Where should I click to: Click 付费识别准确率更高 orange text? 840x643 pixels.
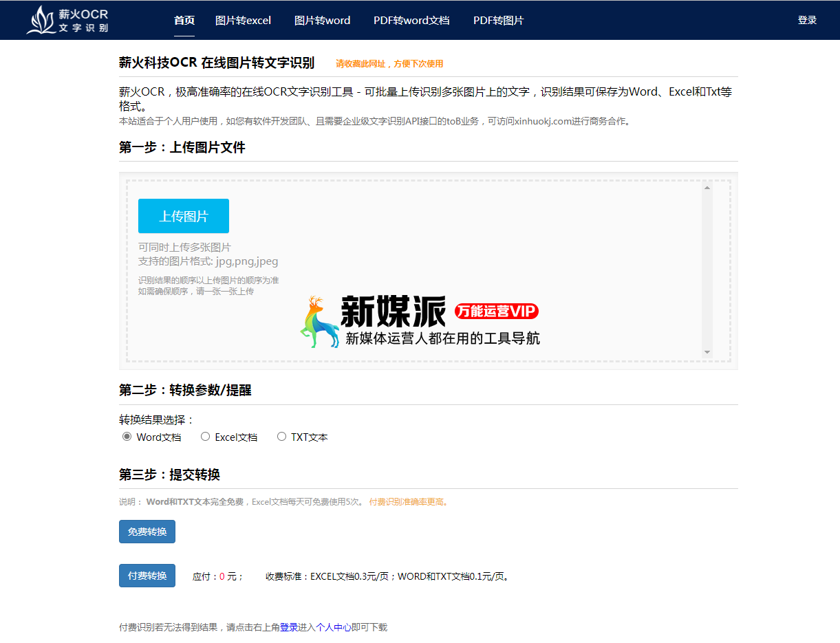click(x=409, y=502)
